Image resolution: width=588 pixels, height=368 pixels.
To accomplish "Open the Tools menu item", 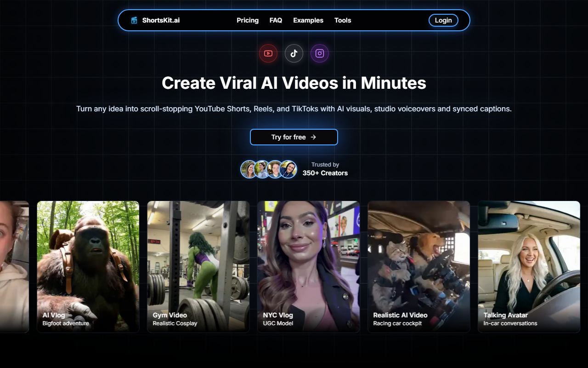I will point(343,20).
